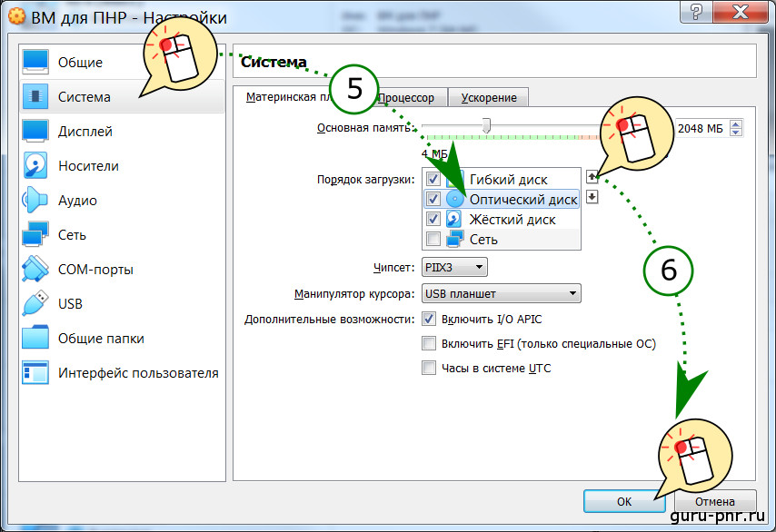Open the USB plug icon

point(35,303)
